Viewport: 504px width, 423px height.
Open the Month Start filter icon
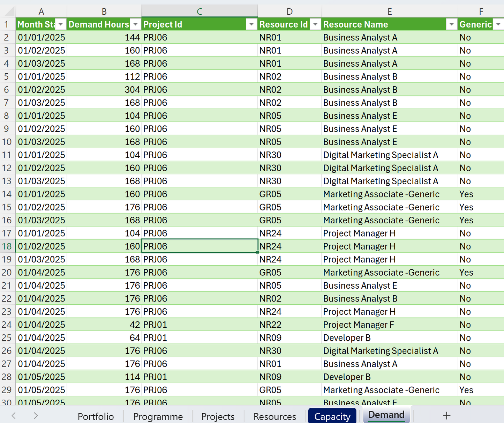pos(61,24)
